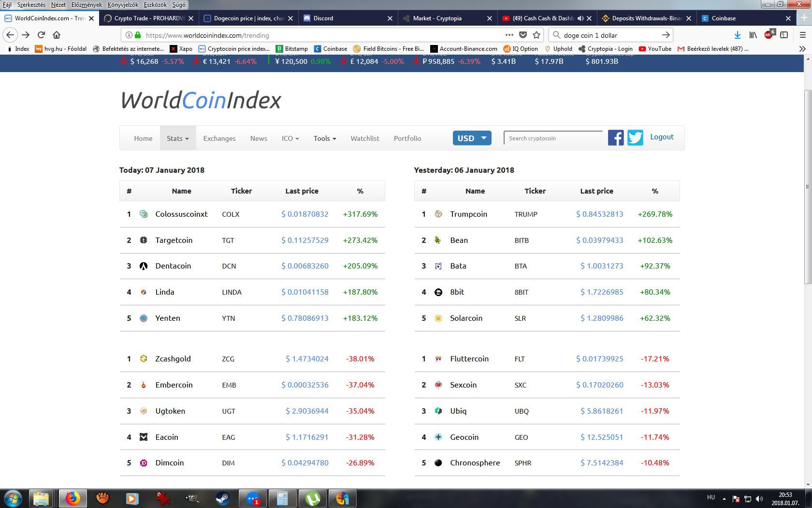Click the Dentacoin coin icon

[x=144, y=266]
